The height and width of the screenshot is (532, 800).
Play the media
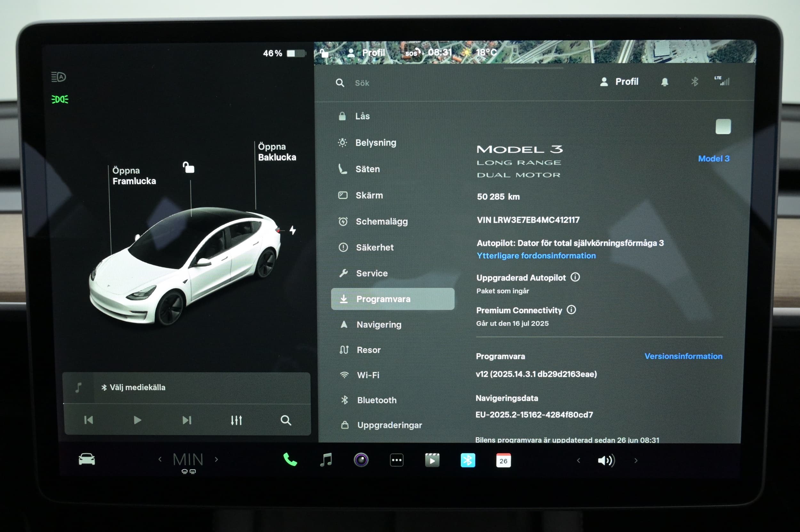pyautogui.click(x=138, y=420)
